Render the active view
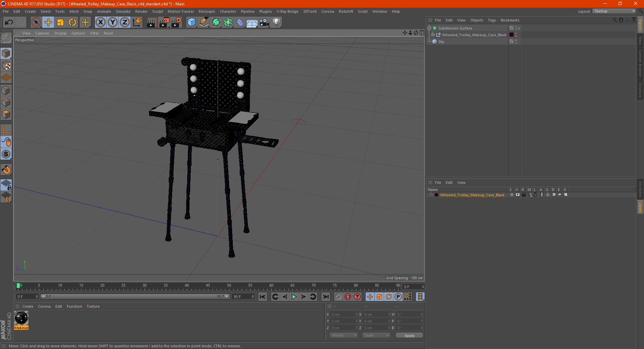This screenshot has width=644, height=349. pyautogui.click(x=152, y=22)
